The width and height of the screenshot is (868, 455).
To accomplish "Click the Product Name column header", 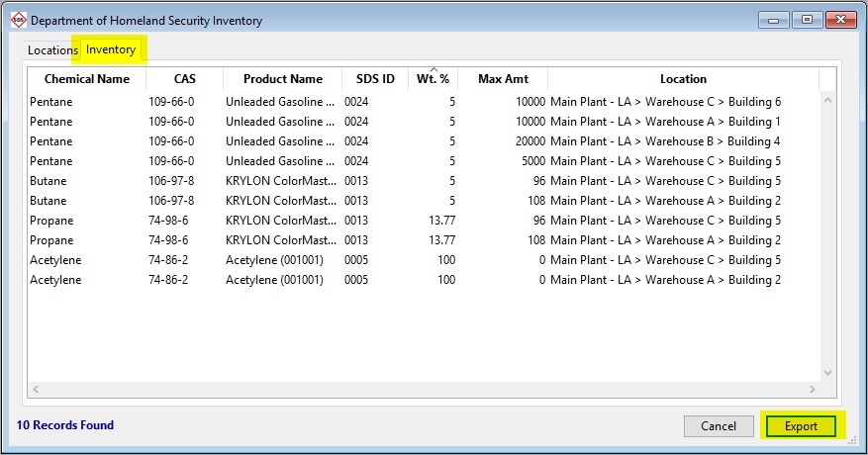I will pyautogui.click(x=283, y=79).
